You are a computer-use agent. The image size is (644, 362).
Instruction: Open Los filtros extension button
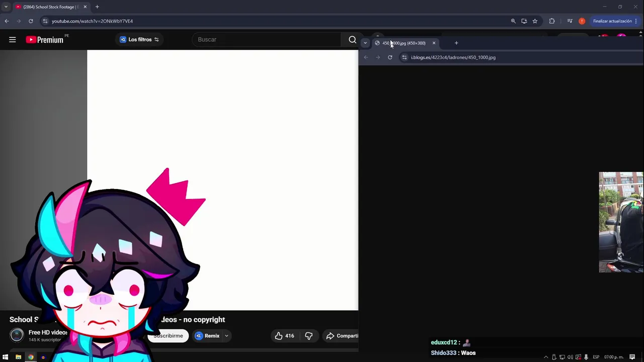point(139,40)
